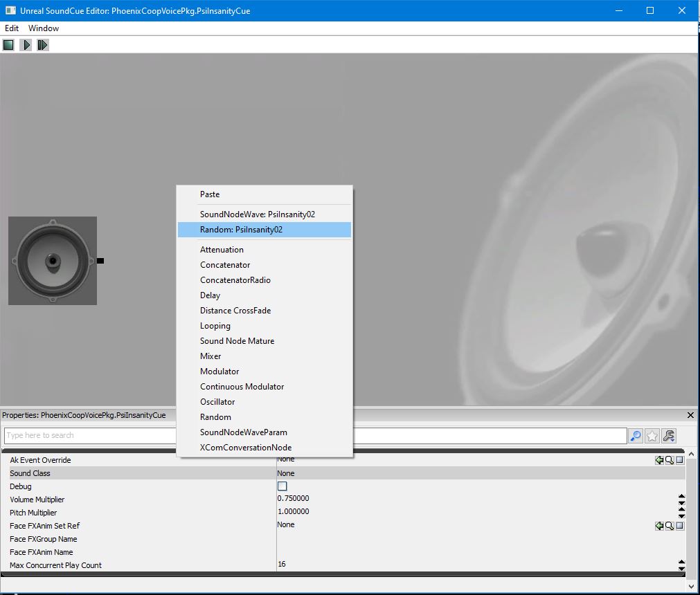Click the Face FXAnim Name property label
This screenshot has width=700, height=595.
coord(41,552)
